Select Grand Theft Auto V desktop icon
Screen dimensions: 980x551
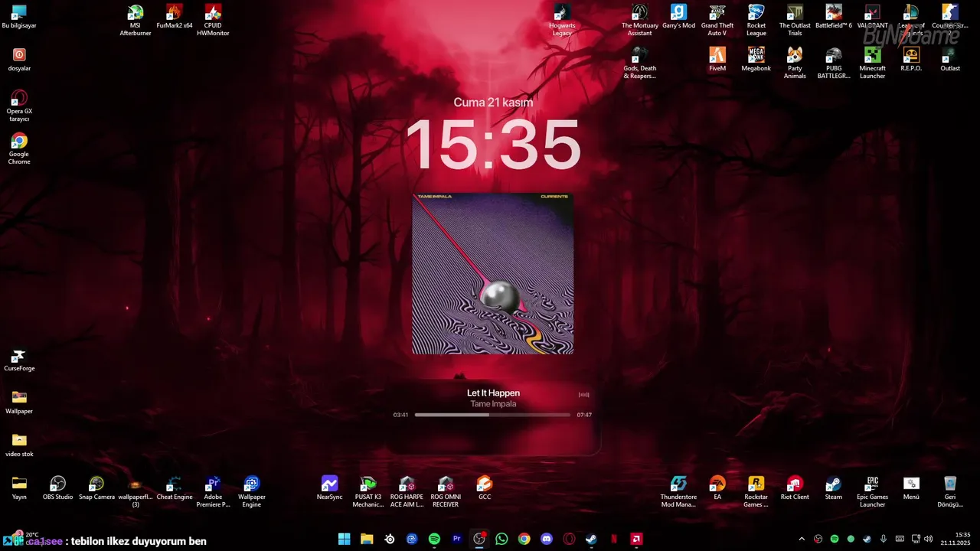tap(717, 20)
